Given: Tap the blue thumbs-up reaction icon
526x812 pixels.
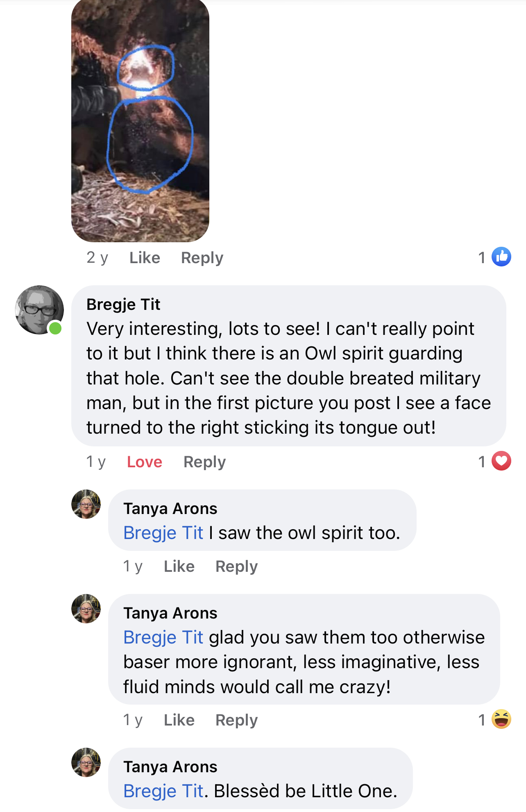Looking at the screenshot, I should pos(501,257).
